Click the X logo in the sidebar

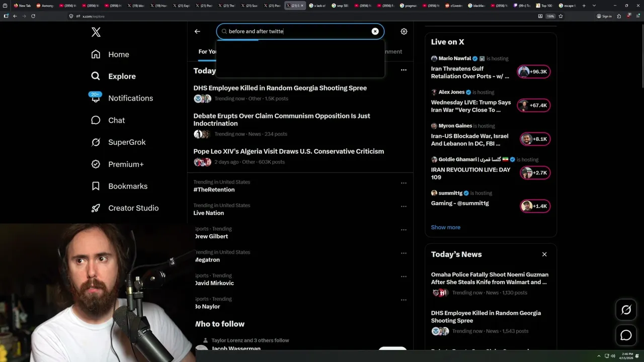click(x=96, y=32)
